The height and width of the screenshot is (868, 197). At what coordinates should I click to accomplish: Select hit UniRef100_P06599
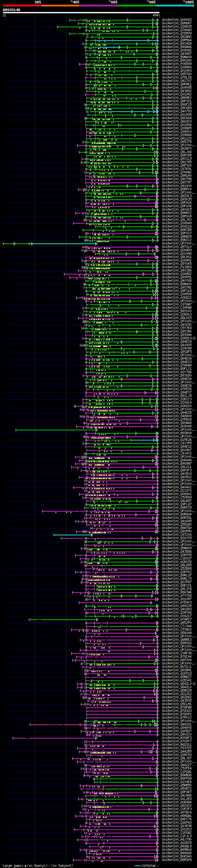click(177, 64)
